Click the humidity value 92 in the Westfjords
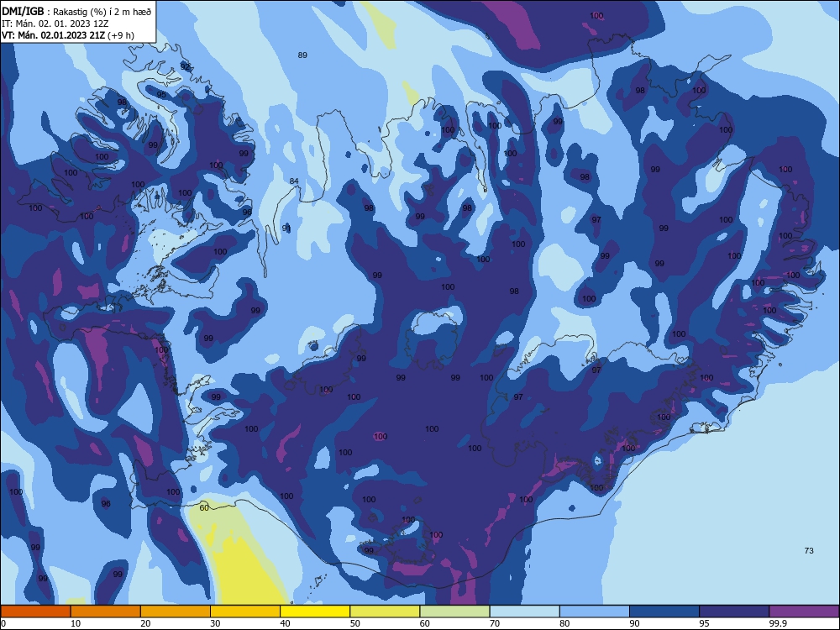Image resolution: width=840 pixels, height=630 pixels. tap(186, 67)
